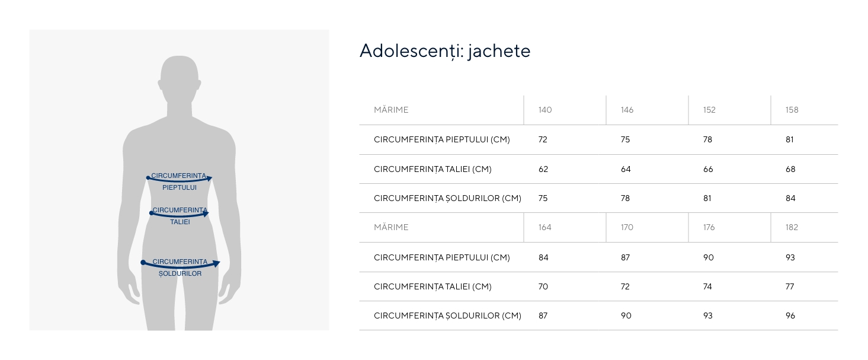The height and width of the screenshot is (360, 868).
Task: Select hip circumference value for size 176
Action: tap(707, 316)
